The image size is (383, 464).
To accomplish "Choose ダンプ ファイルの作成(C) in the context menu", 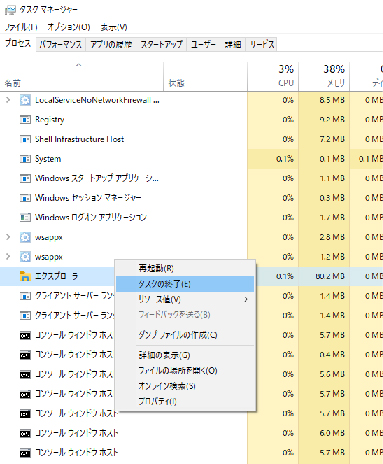I will (x=185, y=335).
